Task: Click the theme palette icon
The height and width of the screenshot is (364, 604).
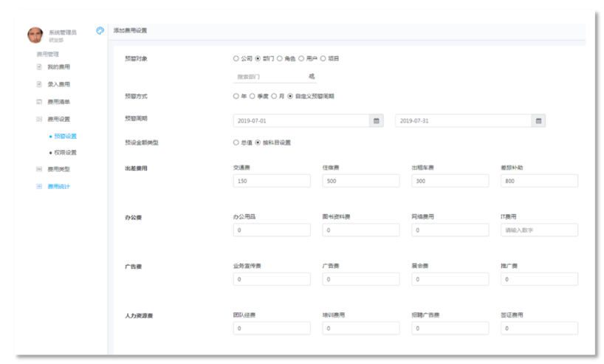Action: pos(100,31)
